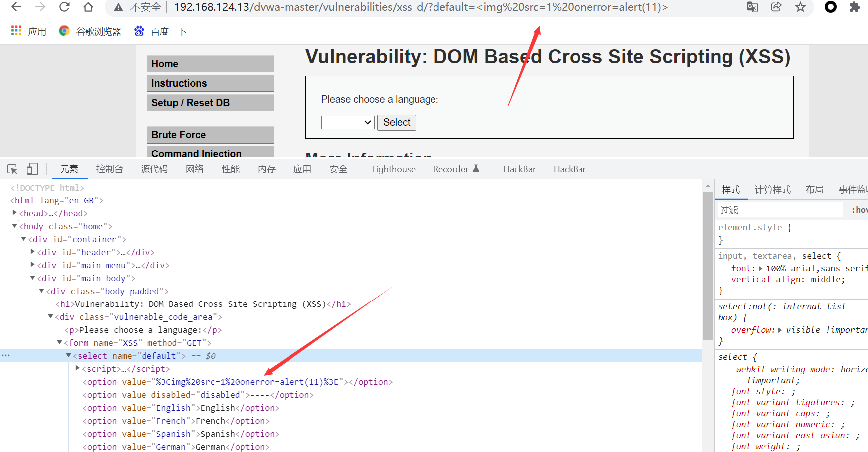Switch to the 源代码 devtools tab
Viewport: 868px width, 452px height.
[154, 169]
